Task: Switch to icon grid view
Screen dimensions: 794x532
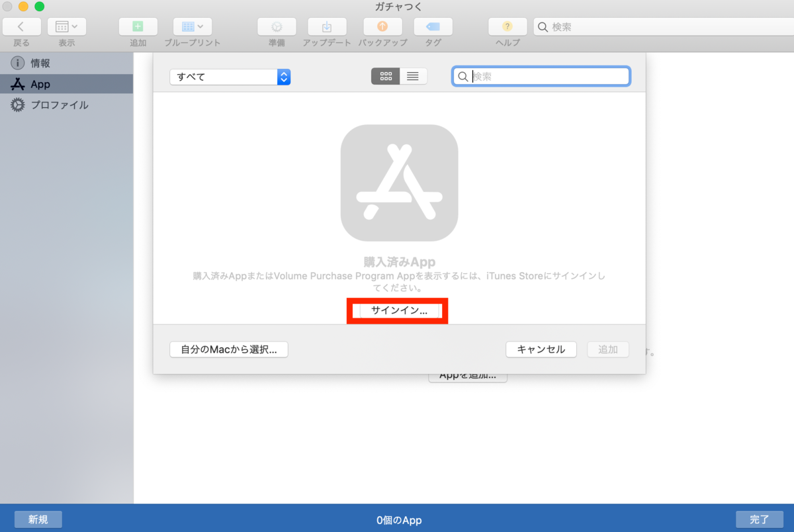Action: 386,76
